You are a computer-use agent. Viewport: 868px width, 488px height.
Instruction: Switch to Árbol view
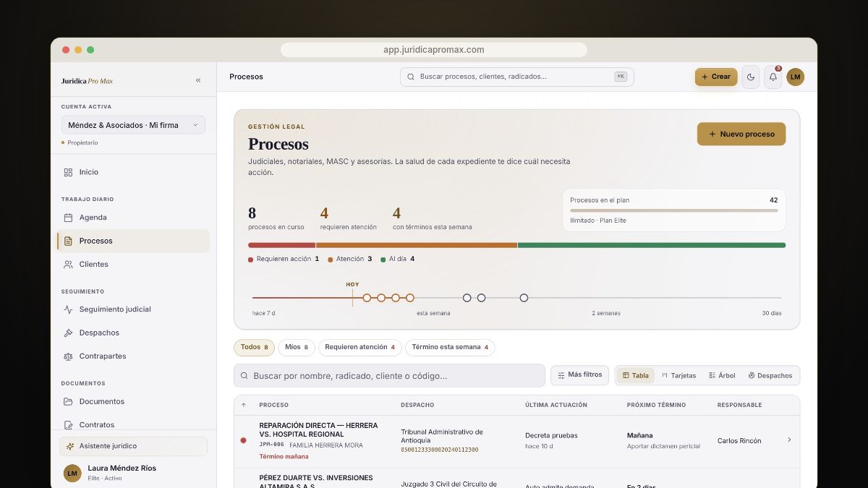pos(722,375)
